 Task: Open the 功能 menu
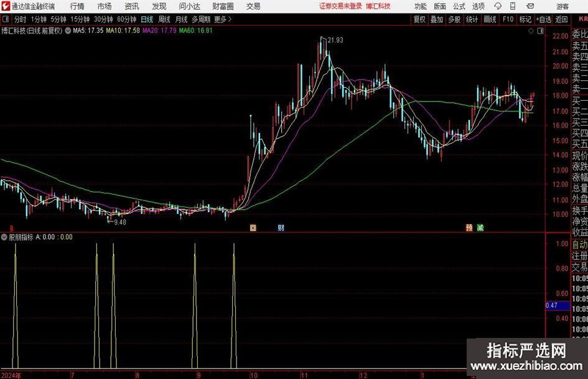click(421, 6)
